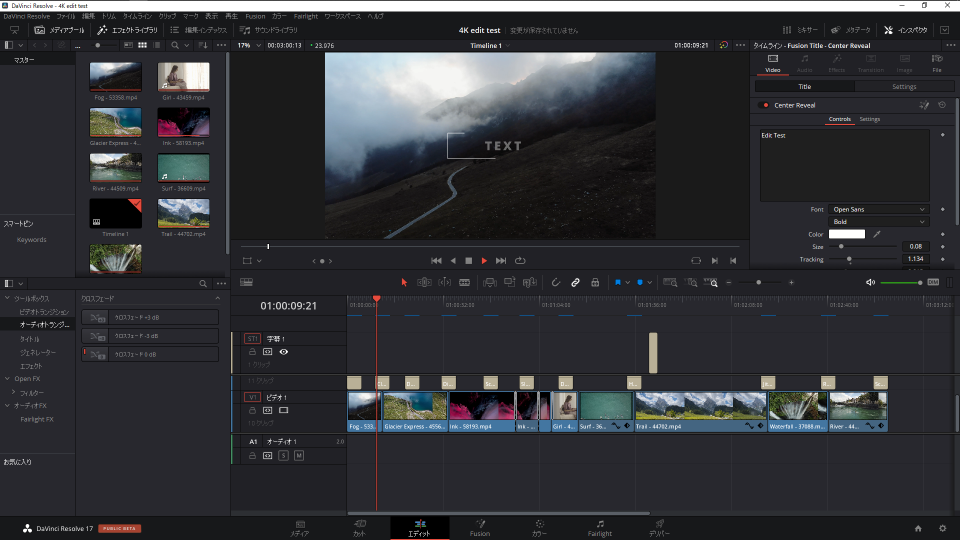Click Insert Clip icon in timeline toolbar

pos(490,282)
